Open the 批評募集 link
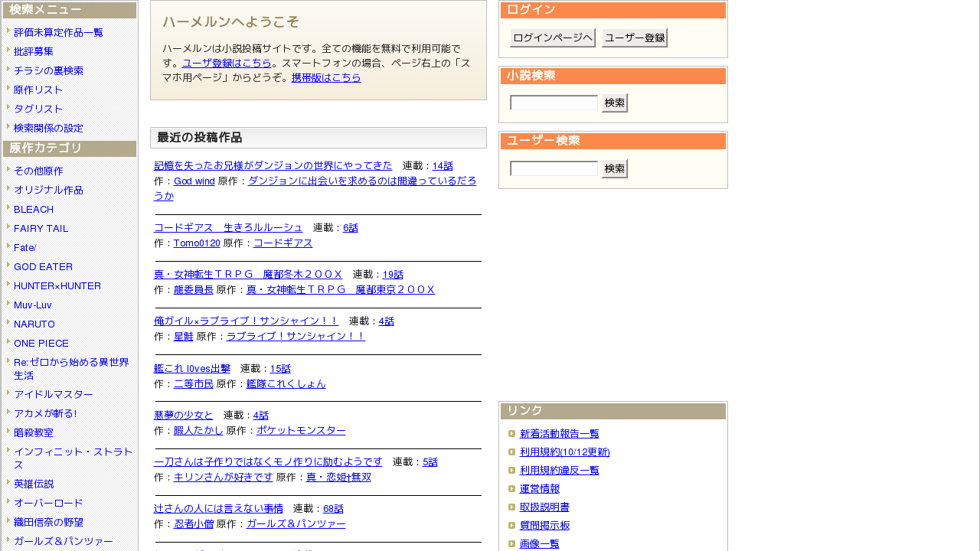Image resolution: width=980 pixels, height=551 pixels. pyautogui.click(x=34, y=51)
